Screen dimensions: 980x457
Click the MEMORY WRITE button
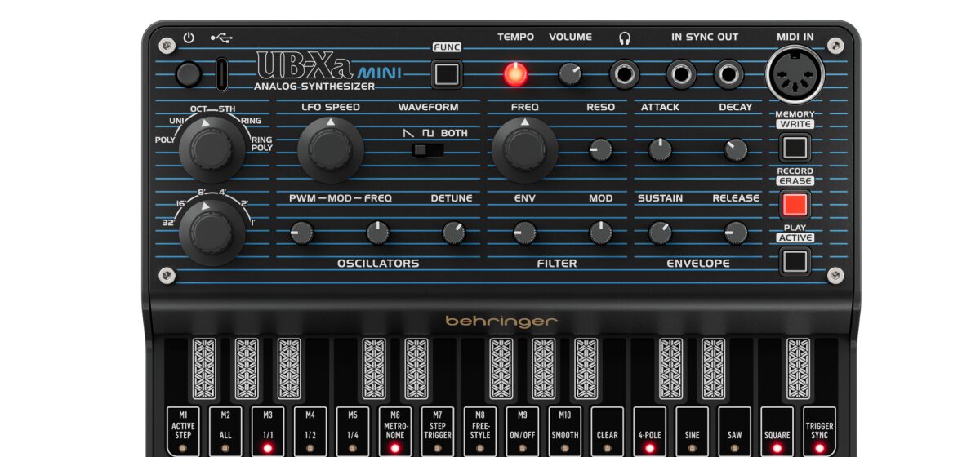click(795, 148)
